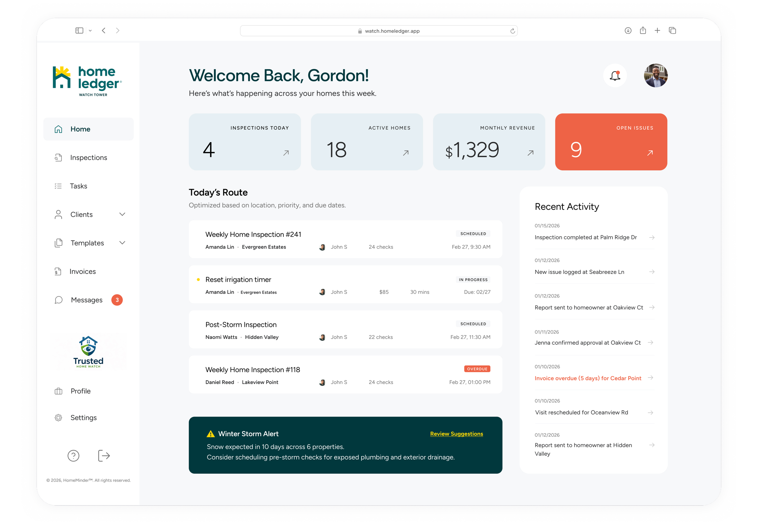
Task: Open the Open Issues card arrow
Action: 650,153
